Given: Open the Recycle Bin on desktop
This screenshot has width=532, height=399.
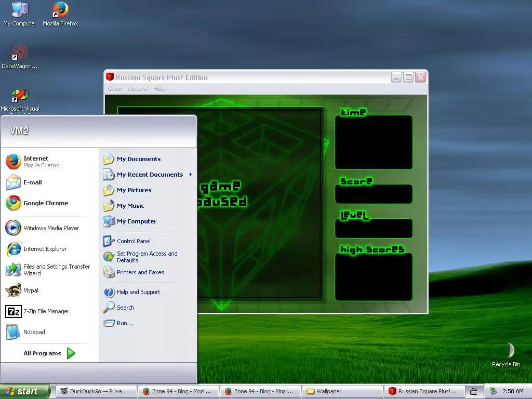Looking at the screenshot, I should pyautogui.click(x=506, y=354).
